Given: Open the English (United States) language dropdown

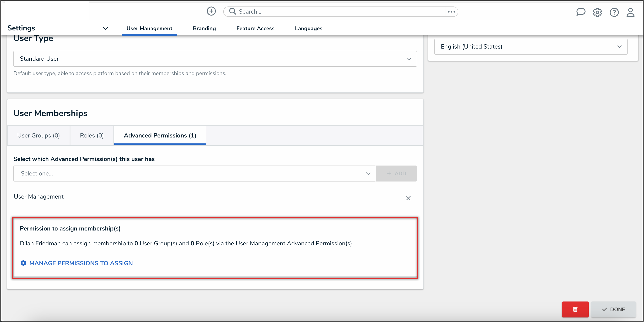Looking at the screenshot, I should (x=531, y=47).
